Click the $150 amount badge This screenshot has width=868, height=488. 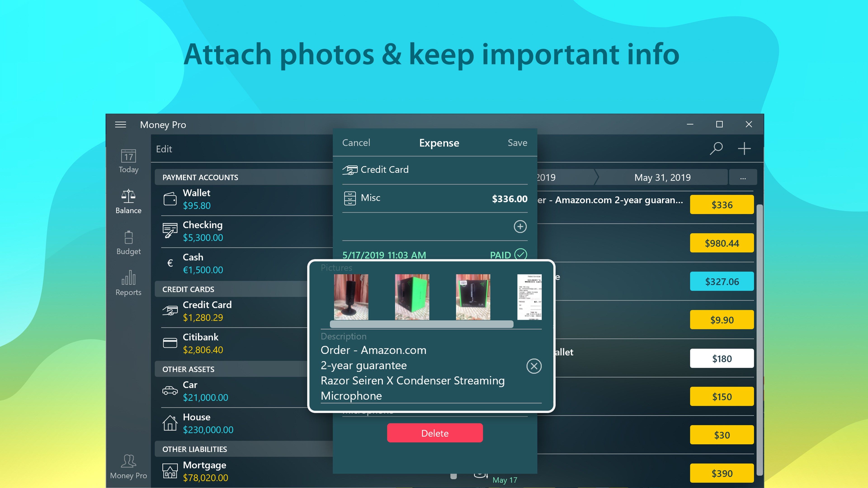[x=722, y=396]
